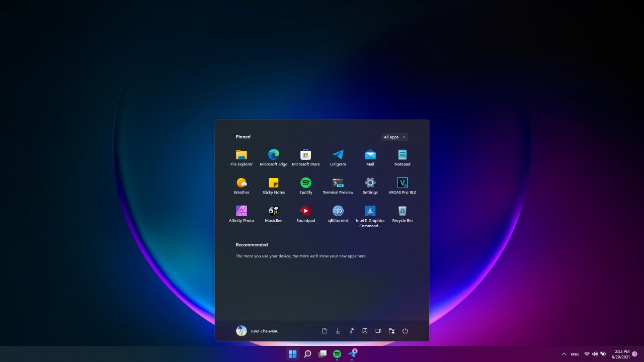
Task: Launch MusicBee
Action: (274, 214)
